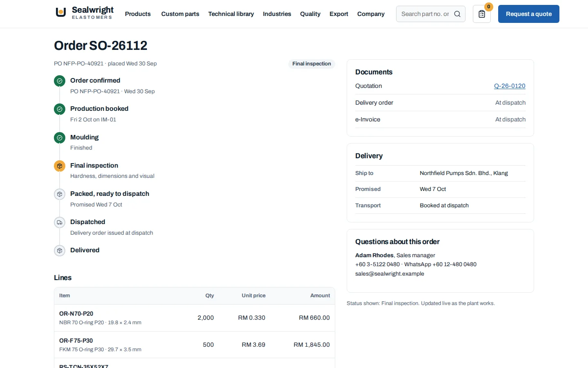Open the Export page
The height and width of the screenshot is (368, 588).
click(x=339, y=14)
